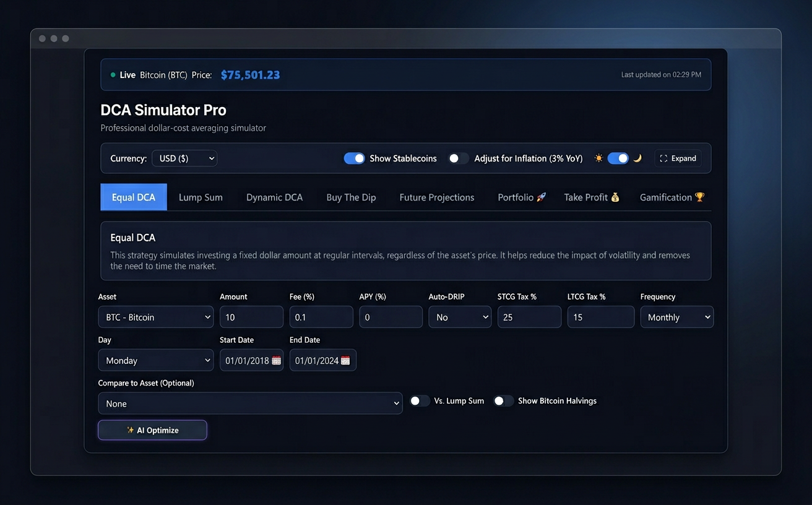812x505 pixels.
Task: Open the Buy The Dip tab
Action: click(x=351, y=197)
